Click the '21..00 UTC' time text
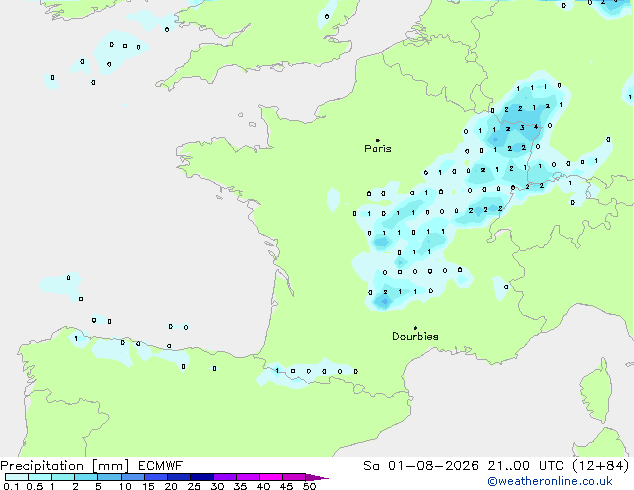 [525, 466]
